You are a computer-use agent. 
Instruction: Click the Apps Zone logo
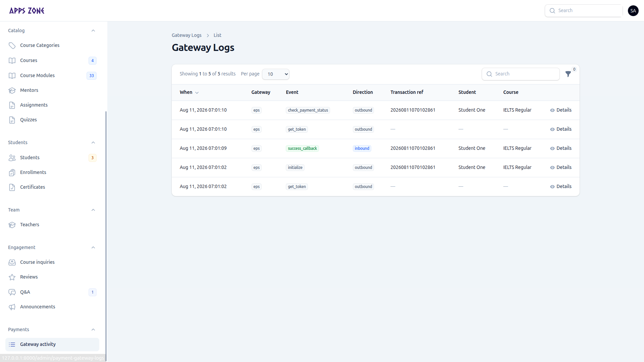click(27, 11)
